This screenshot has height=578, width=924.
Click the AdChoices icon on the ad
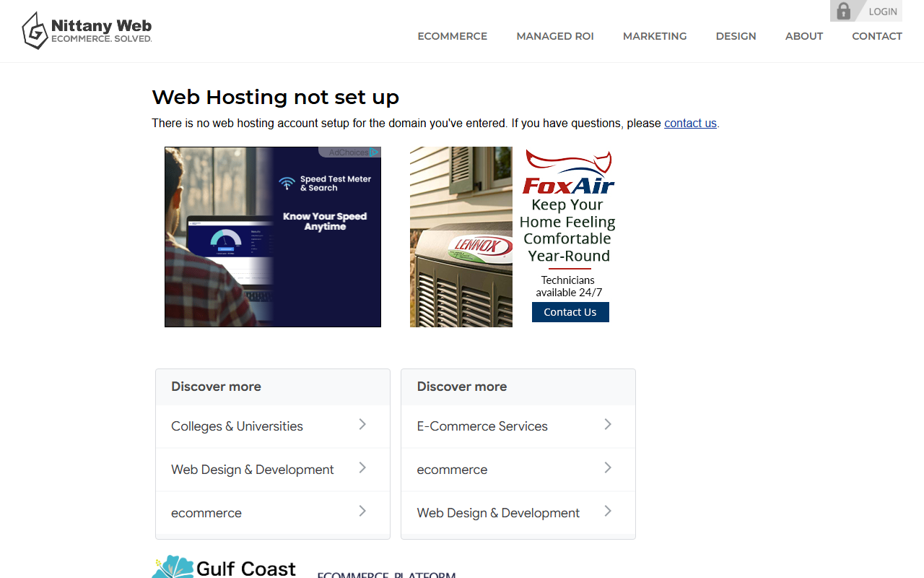pyautogui.click(x=374, y=152)
